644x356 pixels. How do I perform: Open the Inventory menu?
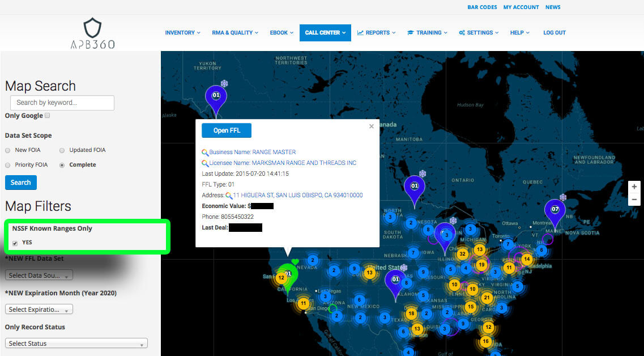click(x=182, y=33)
